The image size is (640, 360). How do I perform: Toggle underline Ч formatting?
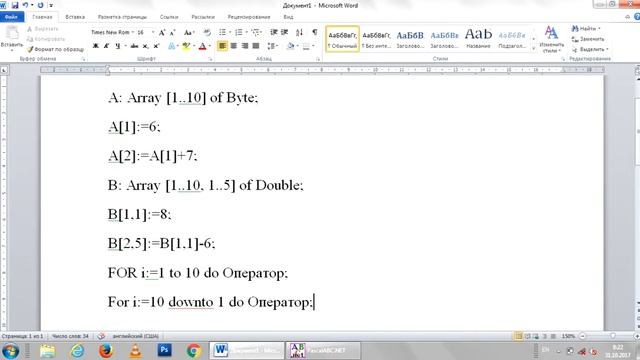118,46
